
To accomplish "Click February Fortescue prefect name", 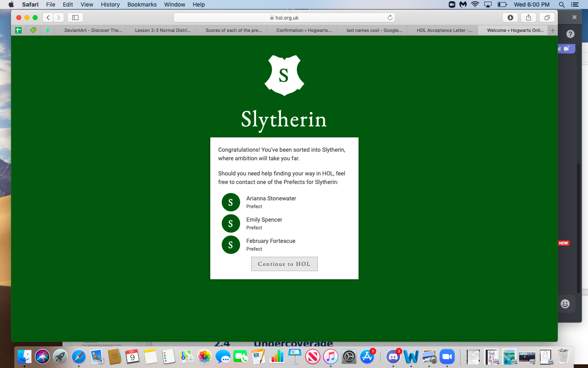I will pyautogui.click(x=271, y=241).
